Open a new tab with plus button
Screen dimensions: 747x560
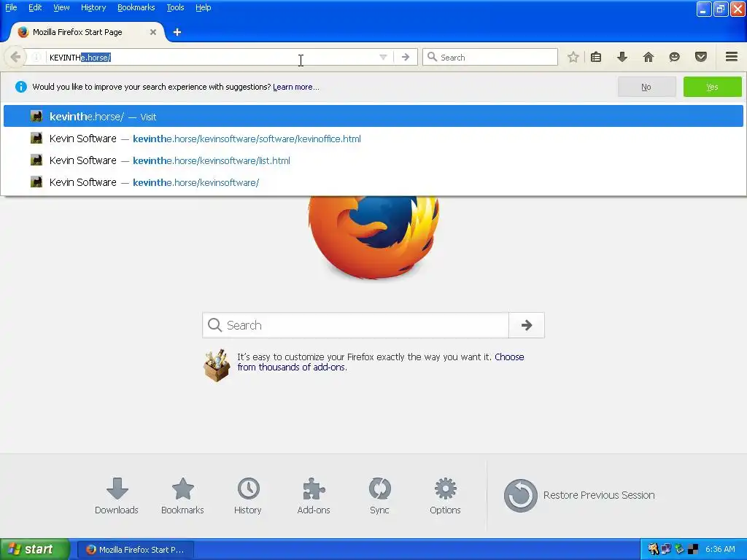click(x=177, y=32)
